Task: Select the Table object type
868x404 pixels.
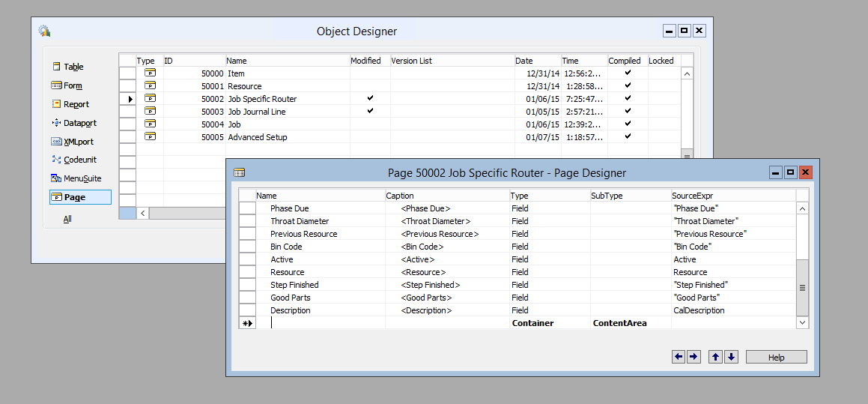Action: [67, 67]
